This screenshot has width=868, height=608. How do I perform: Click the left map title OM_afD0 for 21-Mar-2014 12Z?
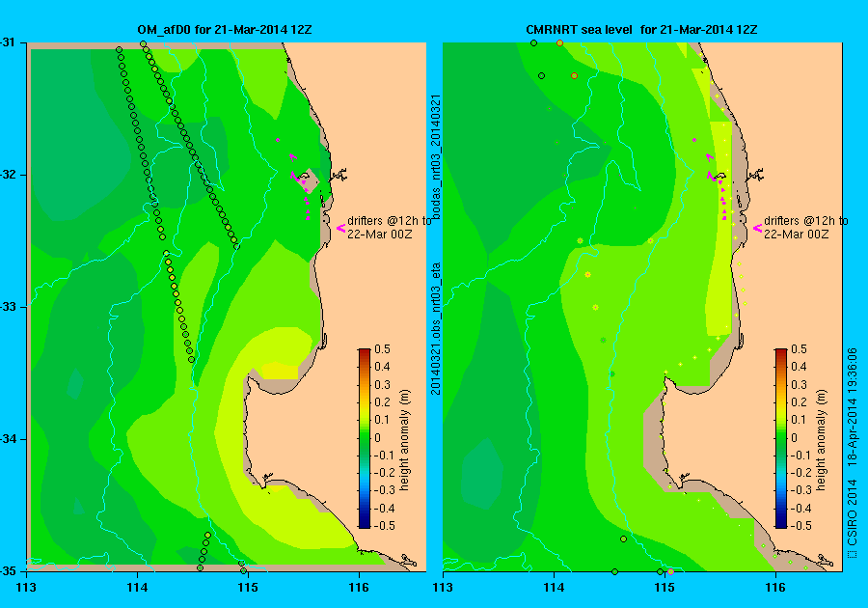224,30
